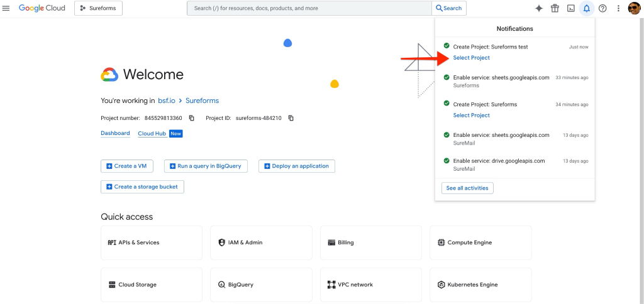Open APIs & Services quick access card
The image size is (644, 304).
[151, 242]
